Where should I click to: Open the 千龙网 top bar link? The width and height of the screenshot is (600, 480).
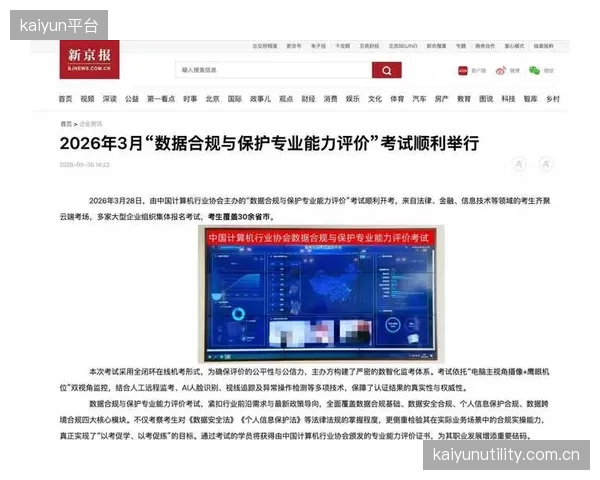point(343,46)
